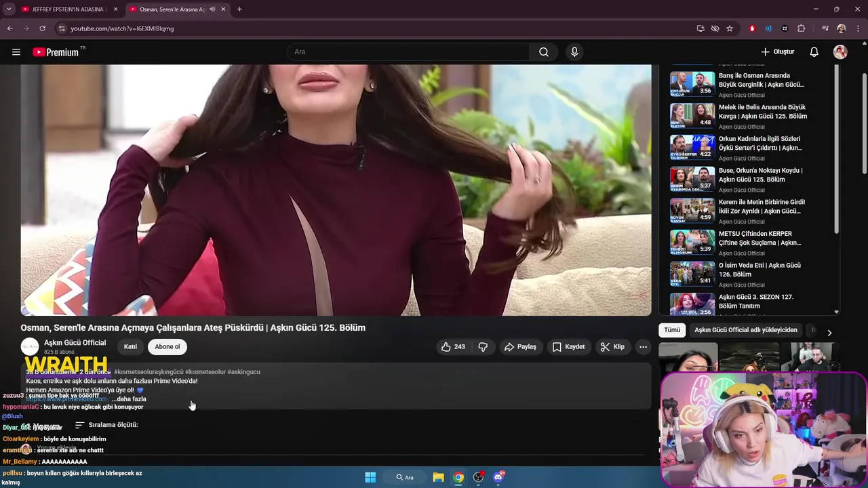Open the black cat face extension
Image resolution: width=868 pixels, height=488 pixels.
785,28
